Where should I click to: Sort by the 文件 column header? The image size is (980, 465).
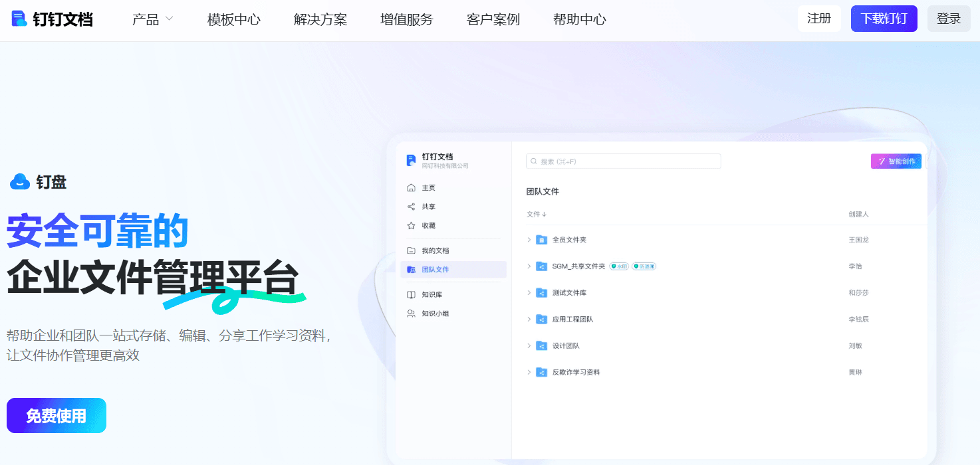click(537, 215)
